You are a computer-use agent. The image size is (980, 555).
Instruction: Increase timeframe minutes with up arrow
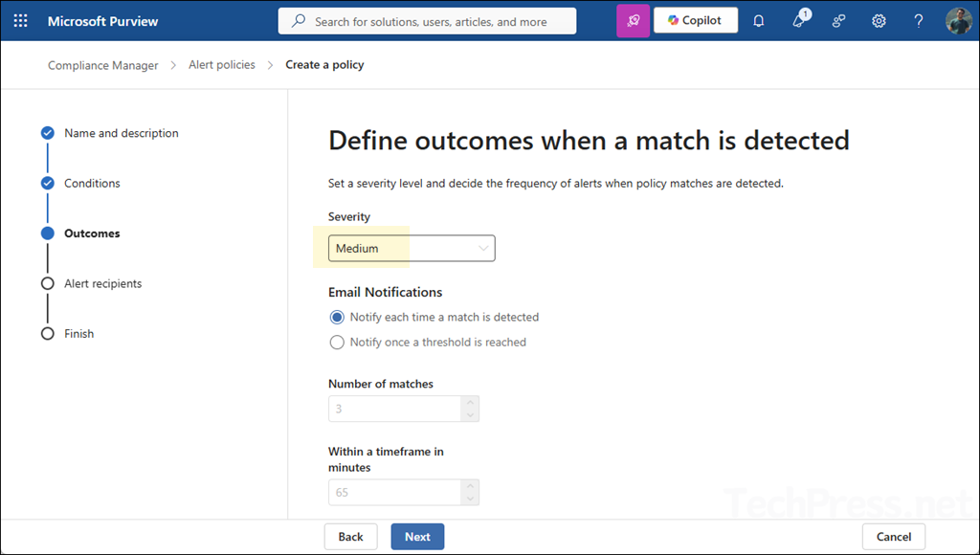[x=470, y=486]
